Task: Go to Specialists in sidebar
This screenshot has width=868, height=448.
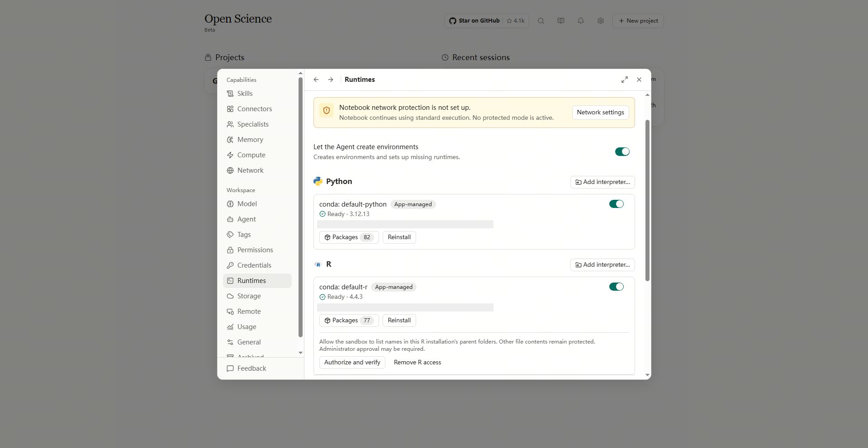Action: point(257,124)
